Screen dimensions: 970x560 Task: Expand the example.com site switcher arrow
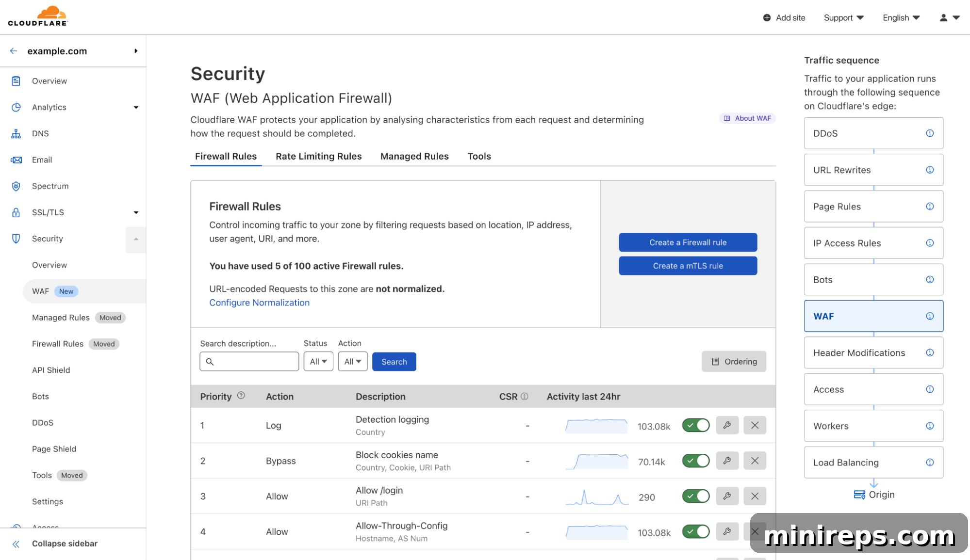(136, 51)
